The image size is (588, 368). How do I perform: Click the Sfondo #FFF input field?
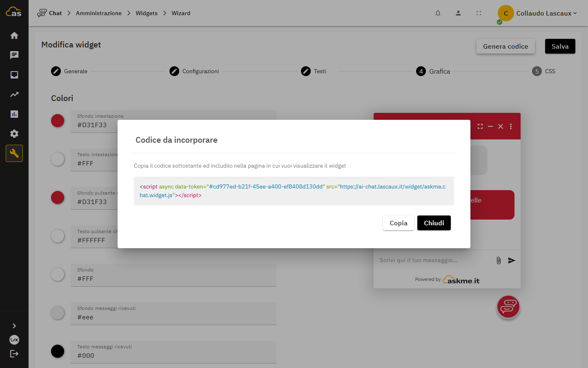tap(174, 275)
